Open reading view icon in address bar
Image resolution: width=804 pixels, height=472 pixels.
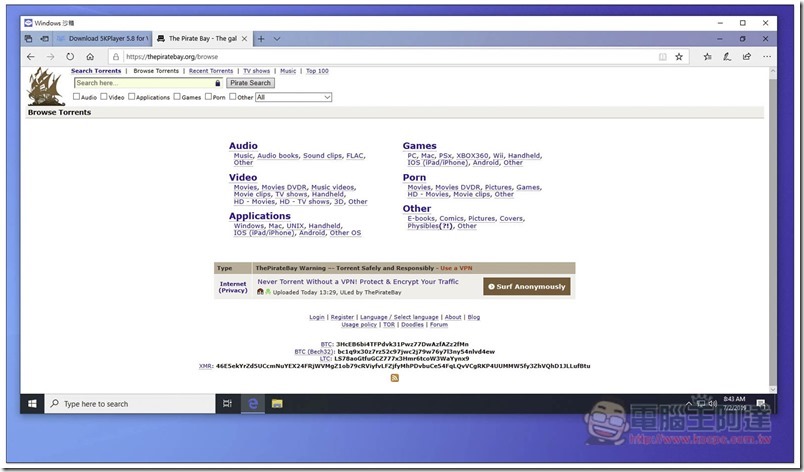(662, 57)
